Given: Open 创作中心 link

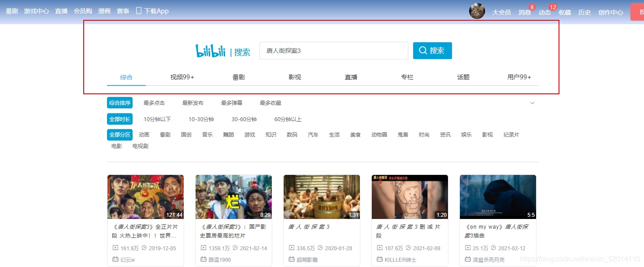Looking at the screenshot, I should (x=611, y=12).
